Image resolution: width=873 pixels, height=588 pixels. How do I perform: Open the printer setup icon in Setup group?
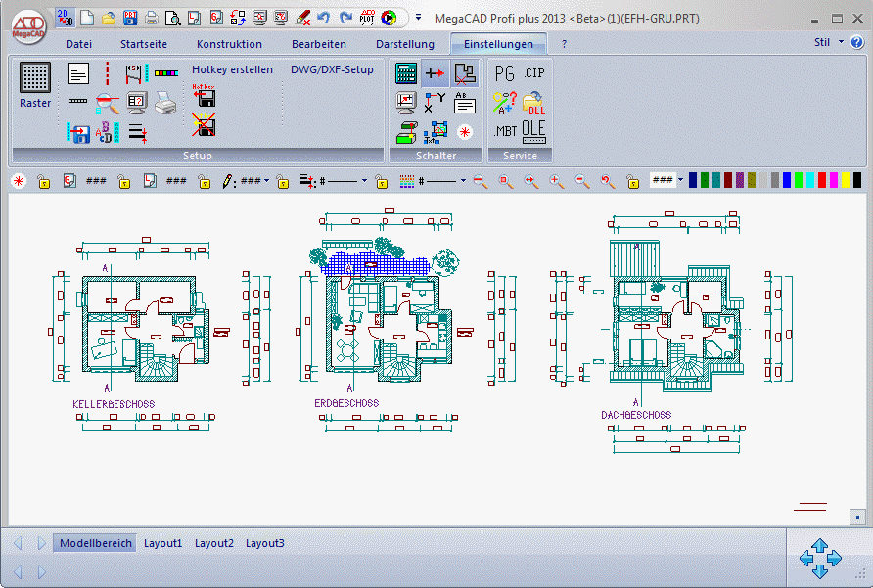click(166, 103)
